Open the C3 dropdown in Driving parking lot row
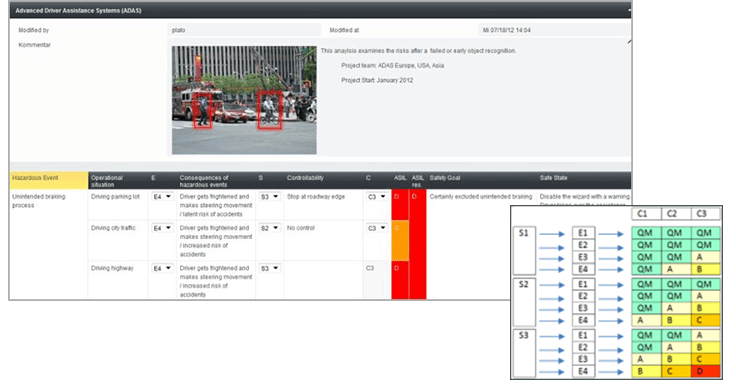The image size is (736, 390). click(x=377, y=197)
